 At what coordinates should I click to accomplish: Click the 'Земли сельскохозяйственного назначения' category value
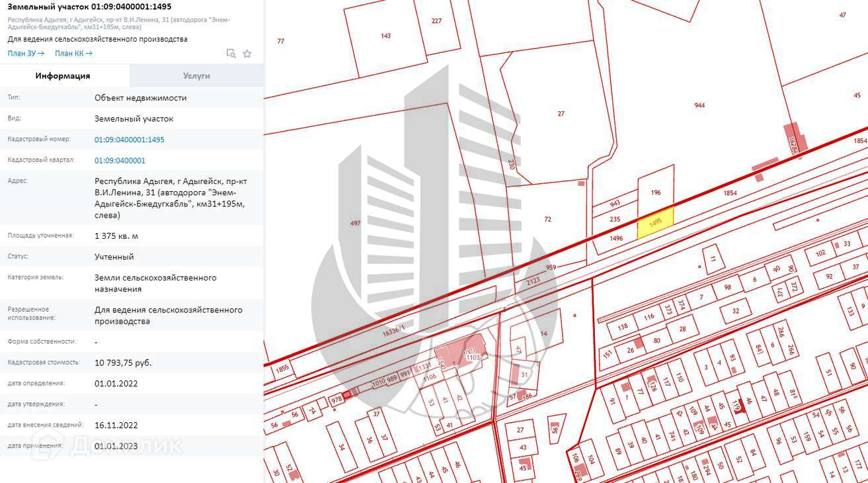pyautogui.click(x=155, y=283)
